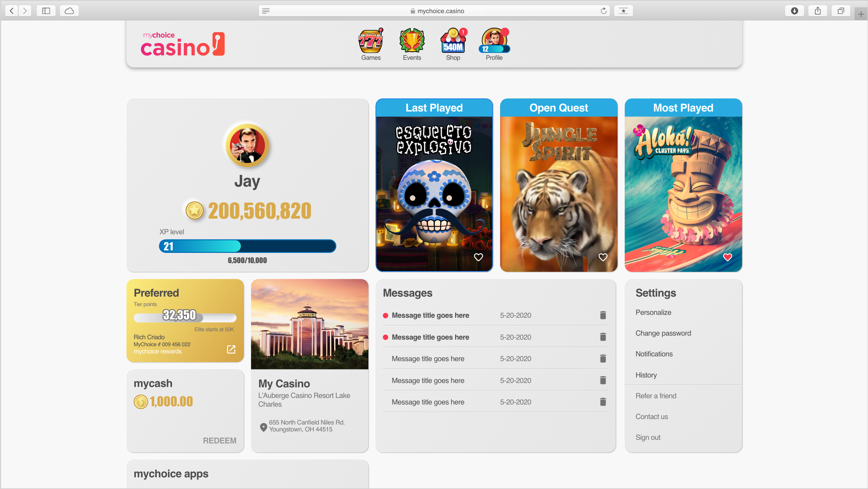Click the REDEEM button under mycash
868x489 pixels.
pos(220,441)
